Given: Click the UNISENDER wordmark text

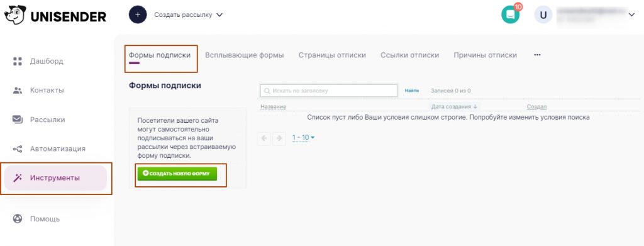Looking at the screenshot, I should [x=68, y=16].
